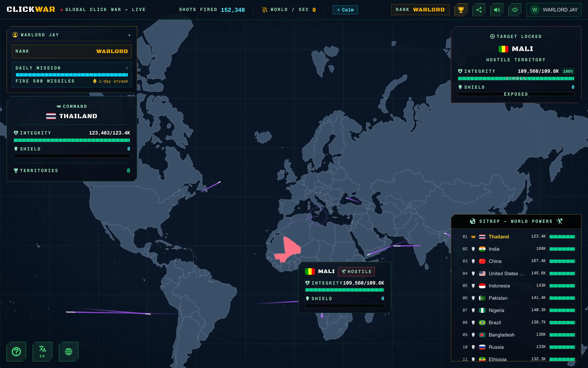This screenshot has height=368, width=588.
Task: Click the Command crown icon
Action: [x=59, y=106]
